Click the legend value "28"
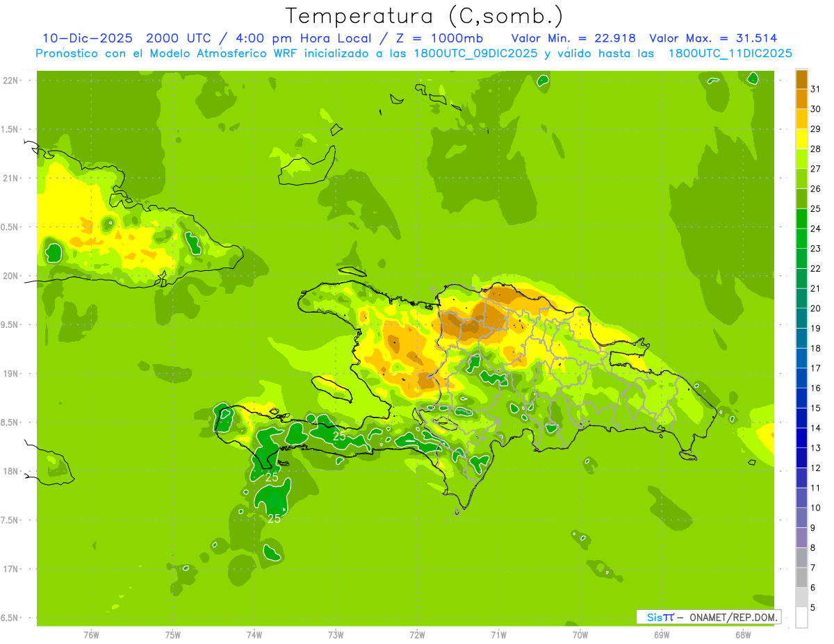 816,149
